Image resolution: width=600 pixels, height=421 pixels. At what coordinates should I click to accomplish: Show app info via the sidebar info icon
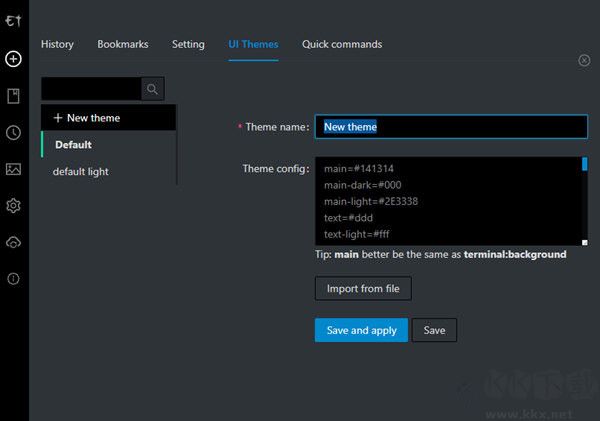pyautogui.click(x=13, y=279)
